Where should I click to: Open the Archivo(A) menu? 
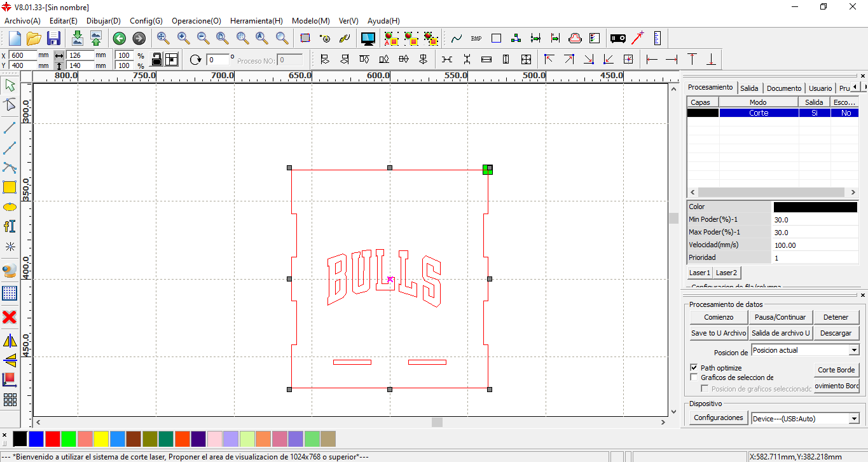pyautogui.click(x=22, y=21)
